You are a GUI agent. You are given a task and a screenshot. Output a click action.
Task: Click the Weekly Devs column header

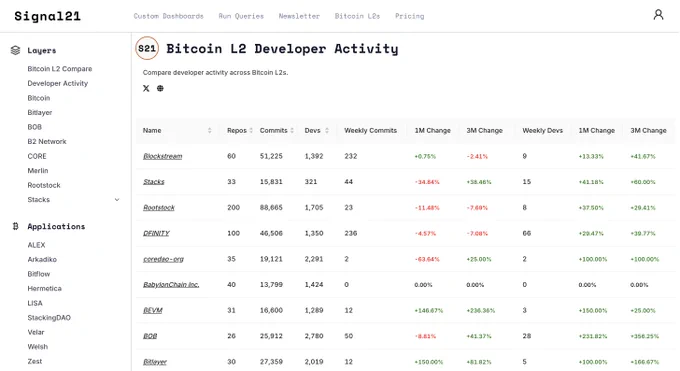coord(542,130)
